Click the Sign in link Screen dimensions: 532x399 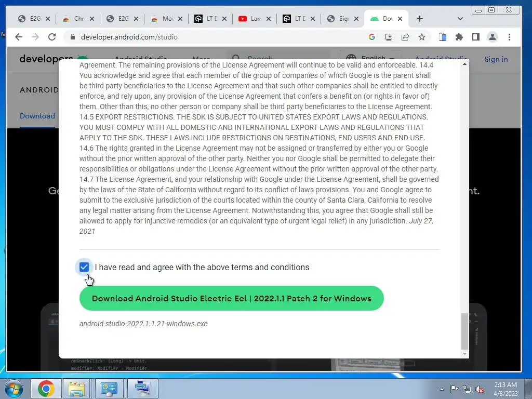click(496, 59)
